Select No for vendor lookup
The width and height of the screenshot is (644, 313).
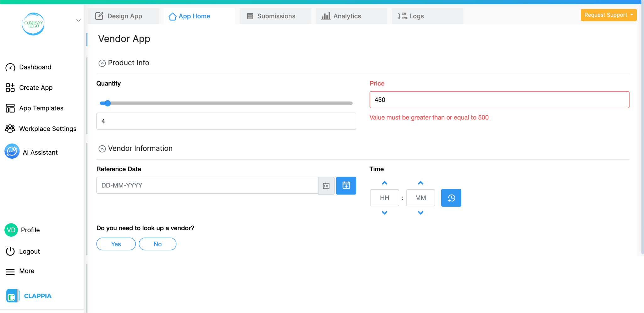pyautogui.click(x=157, y=244)
